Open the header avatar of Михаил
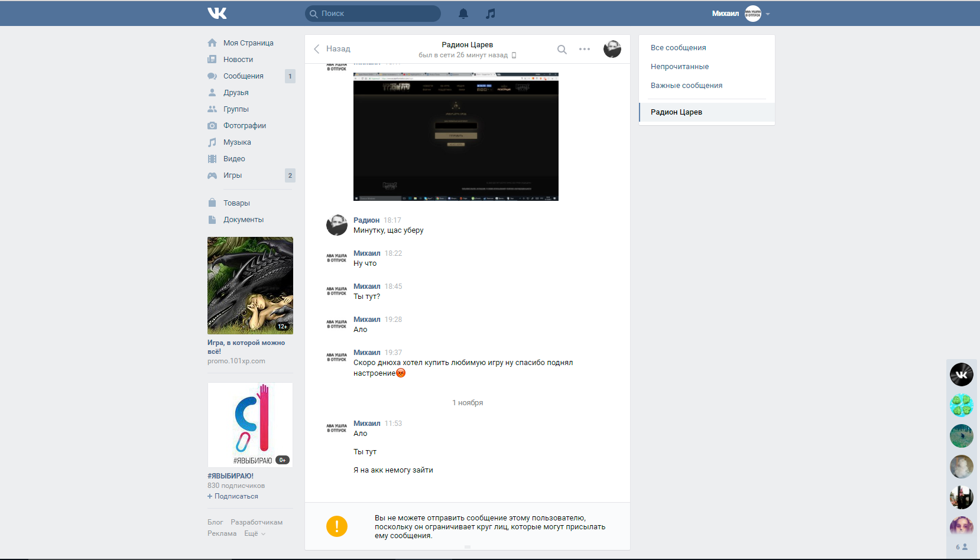The width and height of the screenshot is (980, 560). (x=753, y=14)
